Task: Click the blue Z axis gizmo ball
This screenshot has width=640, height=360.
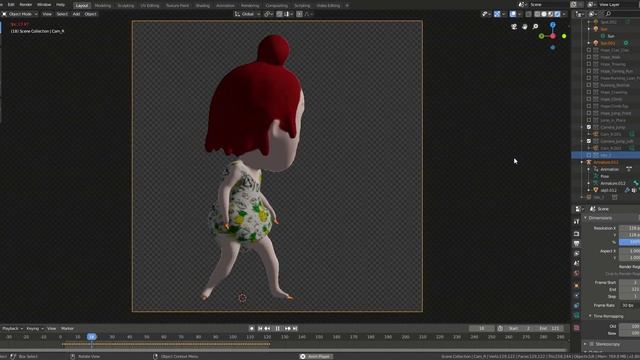Action: tap(553, 25)
